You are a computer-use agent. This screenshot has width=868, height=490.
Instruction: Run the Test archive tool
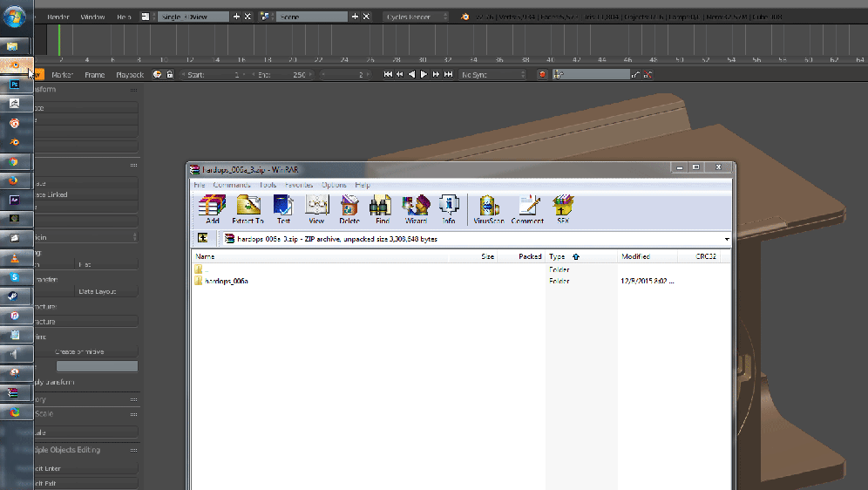(283, 209)
